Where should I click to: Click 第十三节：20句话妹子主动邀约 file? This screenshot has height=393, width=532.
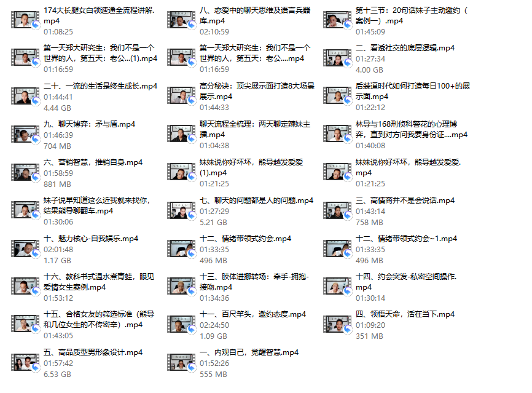[x=412, y=15]
